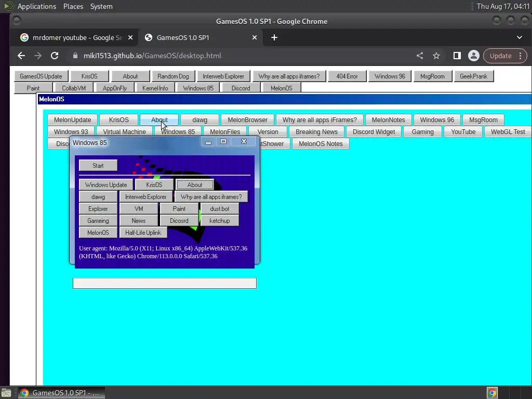Open MelonFiles in MelonOS
This screenshot has width=532, height=399.
(x=225, y=131)
